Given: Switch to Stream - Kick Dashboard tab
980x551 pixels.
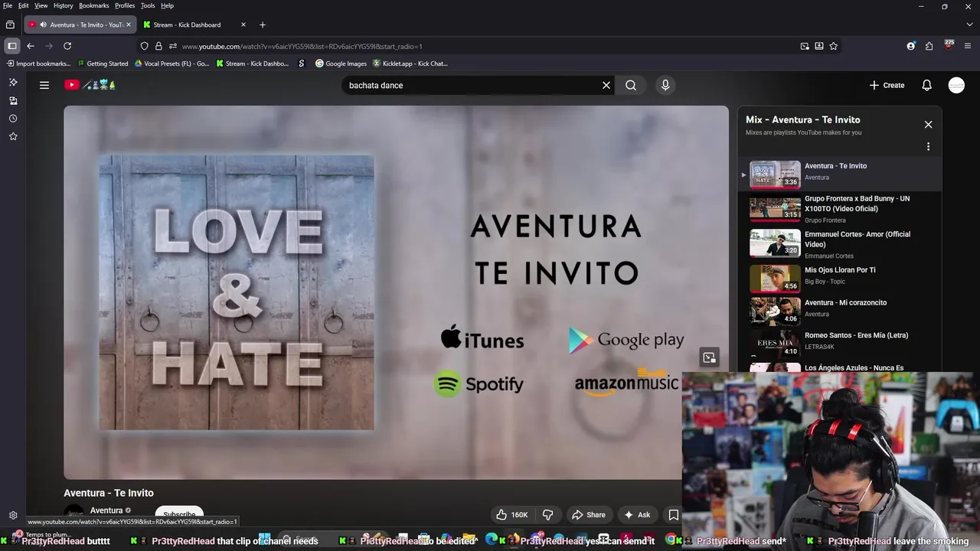Looking at the screenshot, I should [194, 24].
